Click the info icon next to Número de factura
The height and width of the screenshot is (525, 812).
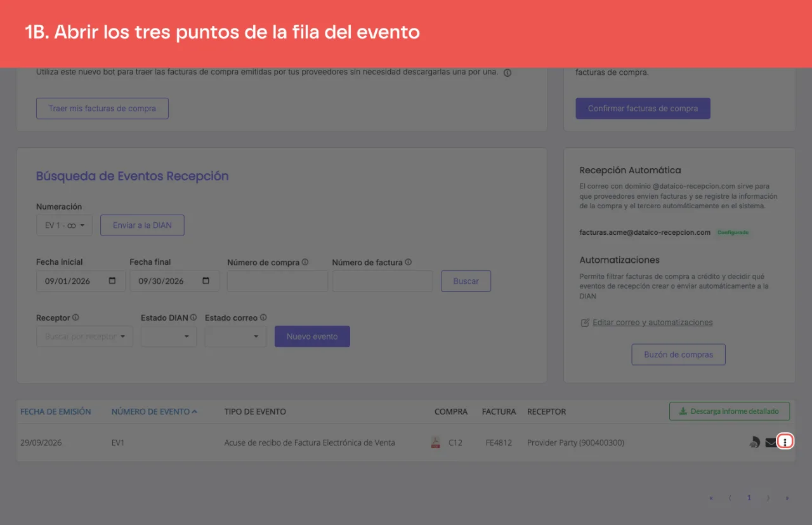(x=408, y=262)
